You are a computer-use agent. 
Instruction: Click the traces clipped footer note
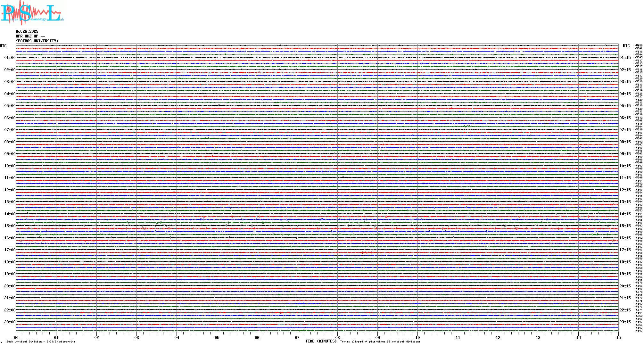(x=380, y=342)
